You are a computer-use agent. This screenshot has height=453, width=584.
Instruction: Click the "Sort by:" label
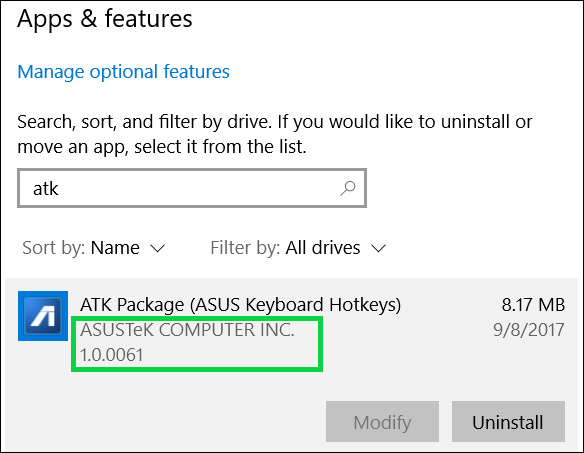coord(54,248)
